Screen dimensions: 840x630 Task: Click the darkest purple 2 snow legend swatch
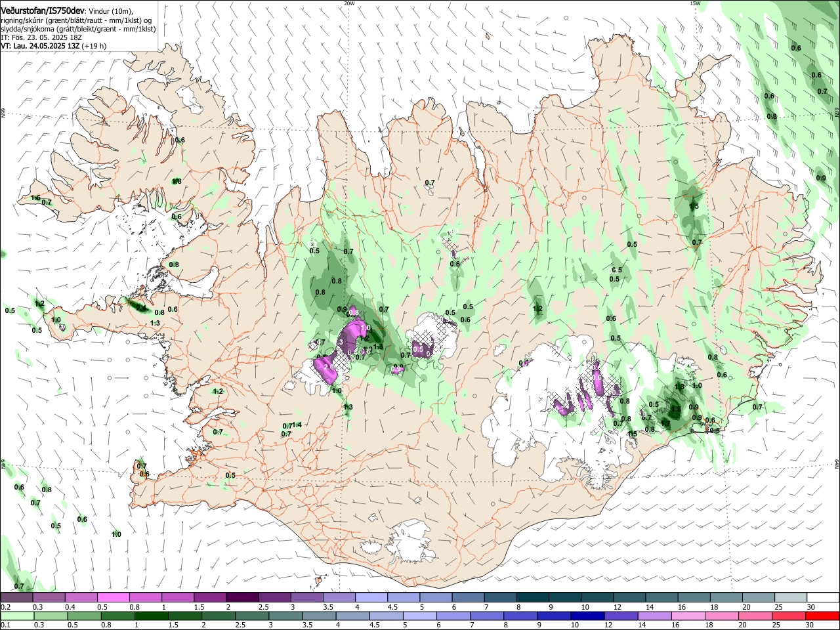point(241,598)
